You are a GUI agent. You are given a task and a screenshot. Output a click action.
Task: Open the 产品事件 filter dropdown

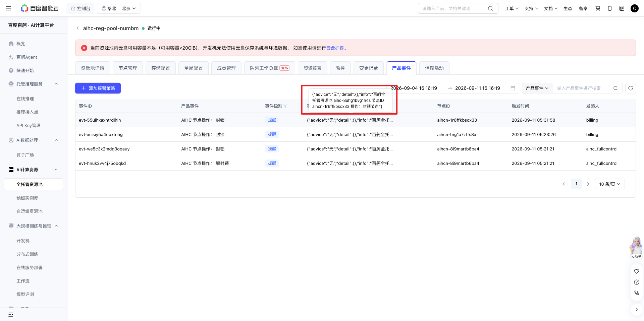537,88
